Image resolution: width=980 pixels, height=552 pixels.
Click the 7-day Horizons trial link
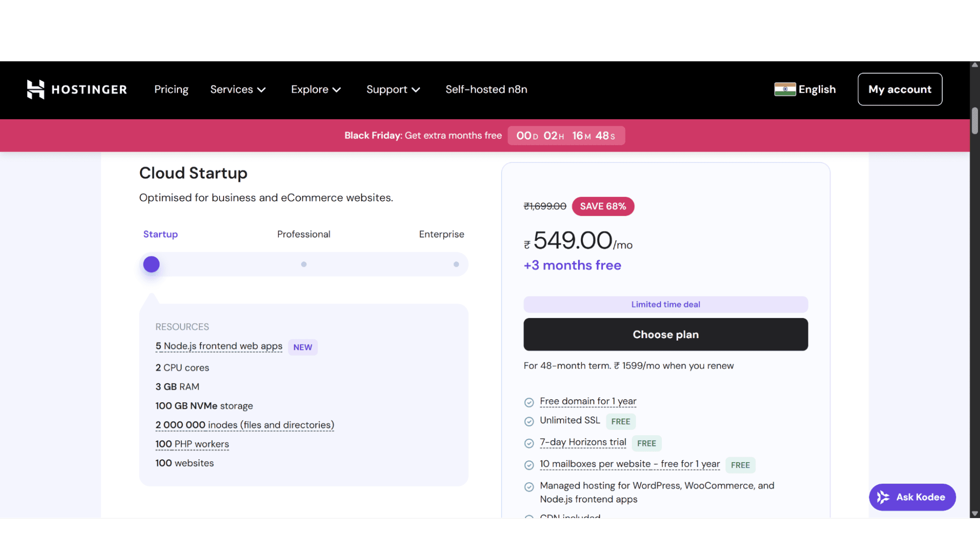(x=583, y=442)
